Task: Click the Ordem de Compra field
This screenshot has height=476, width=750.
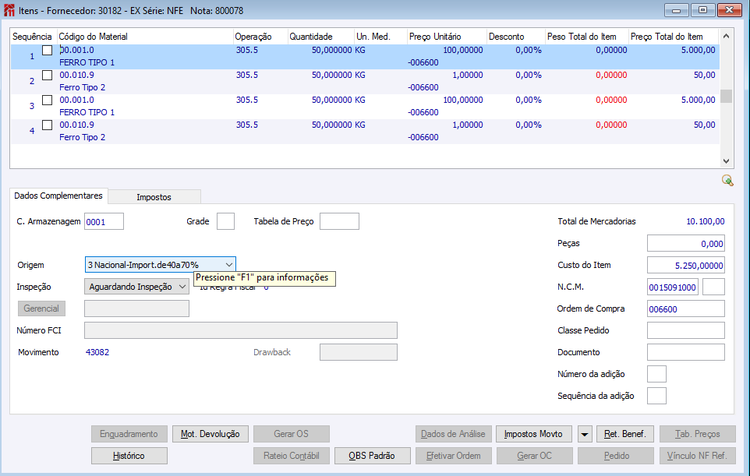Action: click(x=686, y=309)
